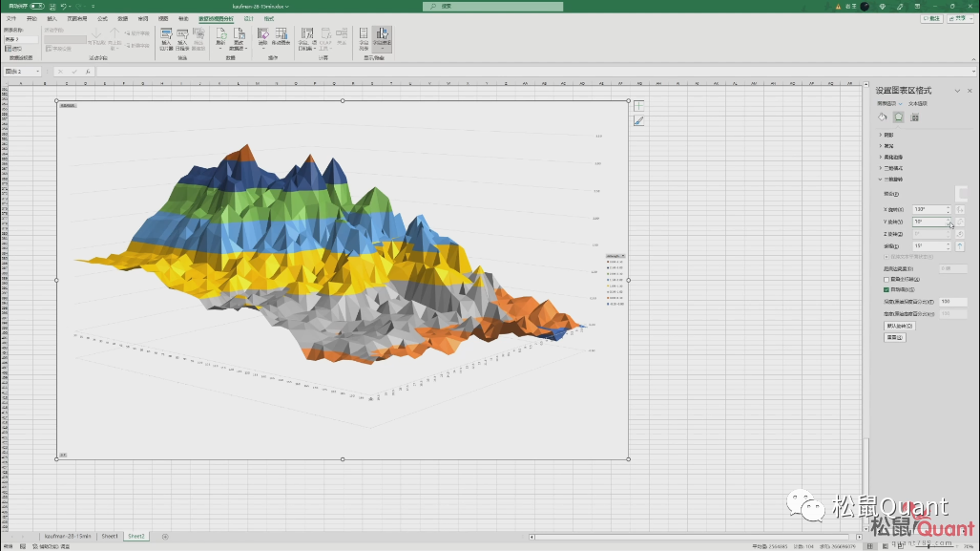
Task: Expand the Shadow (阴影) section
Action: click(886, 135)
